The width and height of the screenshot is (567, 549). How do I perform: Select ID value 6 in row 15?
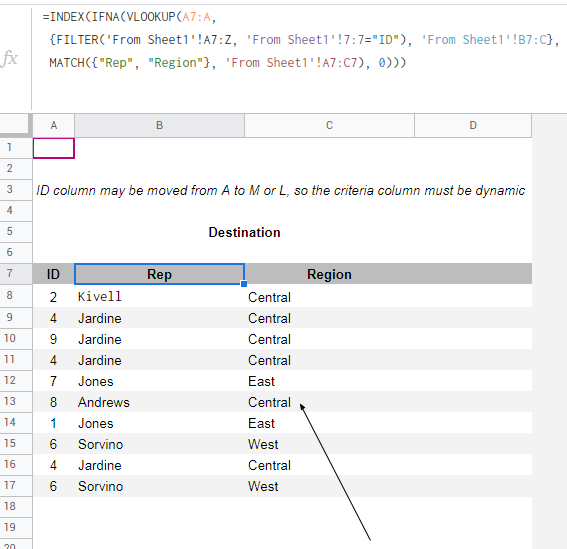tap(54, 444)
